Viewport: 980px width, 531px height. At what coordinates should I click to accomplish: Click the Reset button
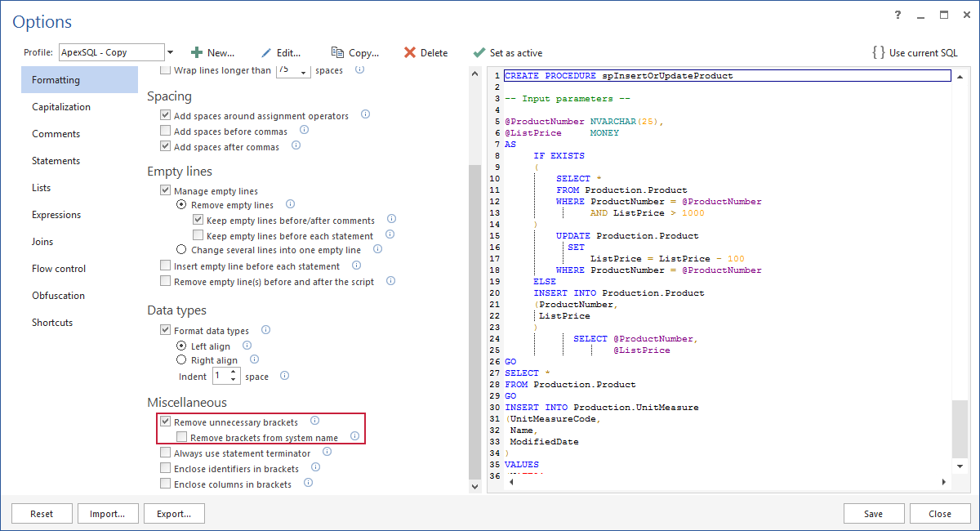coord(42,513)
